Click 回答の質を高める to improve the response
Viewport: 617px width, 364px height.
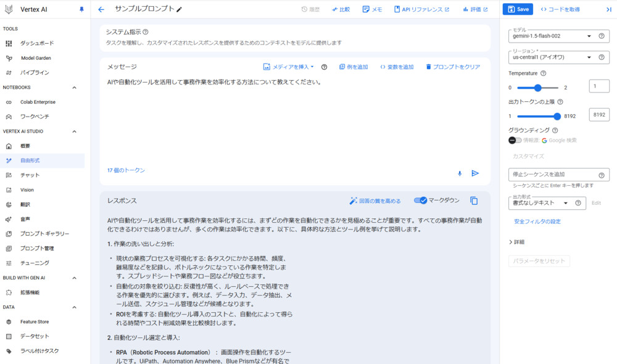tap(375, 201)
